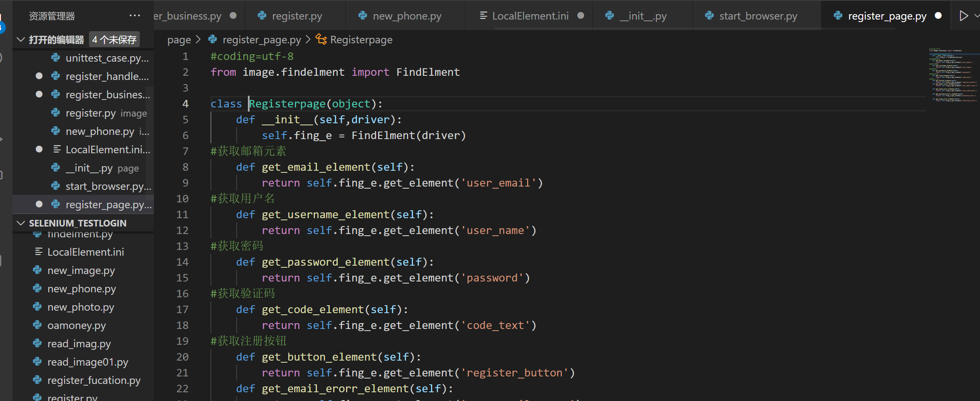Viewport: 980px width, 401px height.
Task: Click the 资源管理器 panel title
Action: click(x=52, y=16)
